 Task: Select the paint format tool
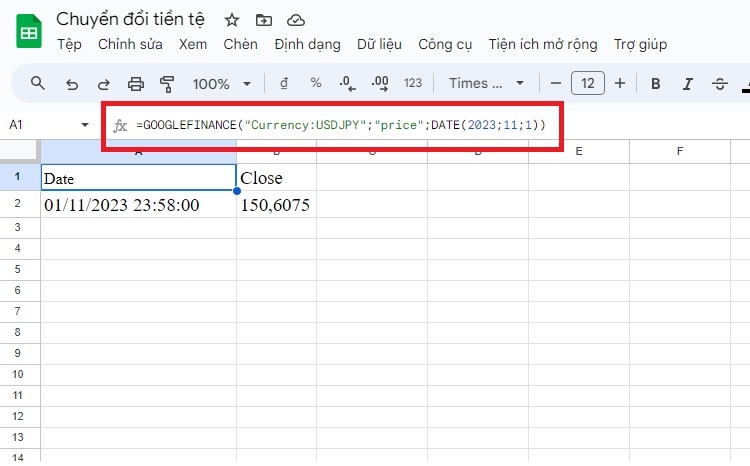[167, 84]
